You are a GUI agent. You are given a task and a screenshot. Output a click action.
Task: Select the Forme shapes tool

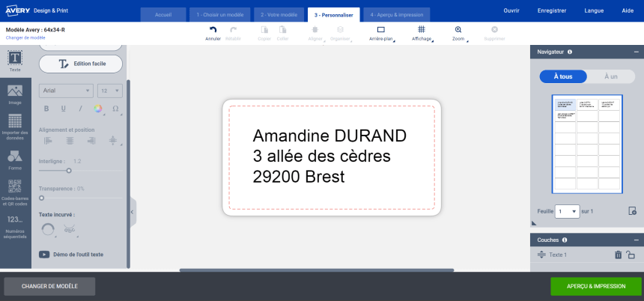click(15, 159)
